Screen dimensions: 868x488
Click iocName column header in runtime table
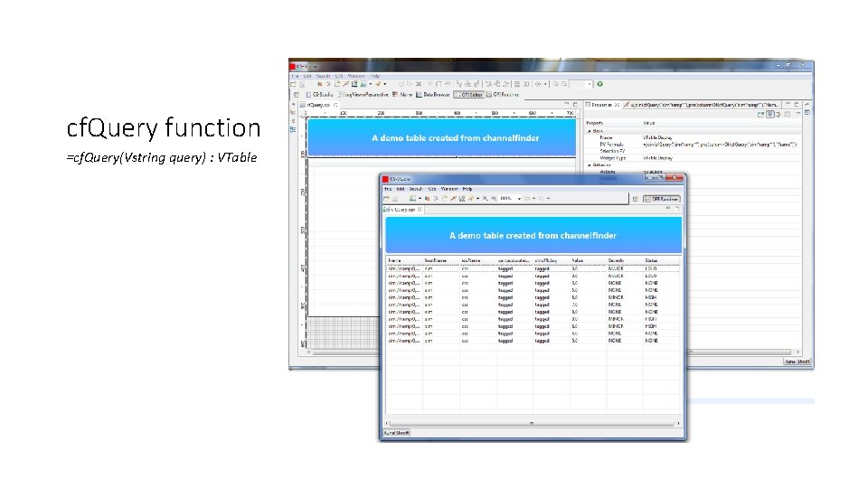477,260
